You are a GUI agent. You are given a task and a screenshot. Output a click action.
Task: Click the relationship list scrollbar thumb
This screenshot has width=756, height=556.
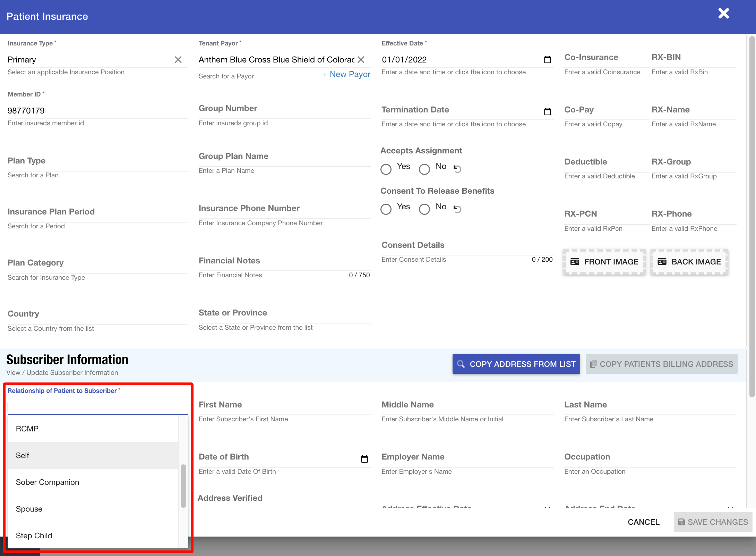183,486
